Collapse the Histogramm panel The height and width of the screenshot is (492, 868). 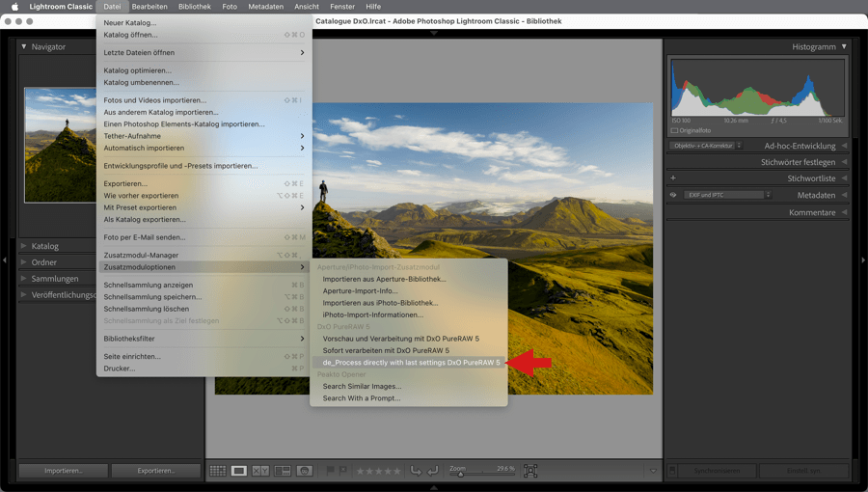pos(844,46)
